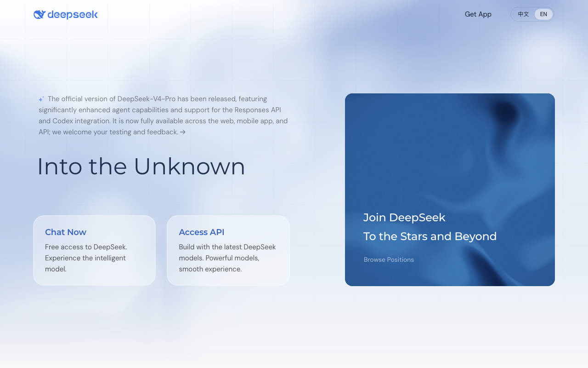This screenshot has height=368, width=588.
Task: Click the Join DeepSeek banner image
Action: pyautogui.click(x=450, y=190)
